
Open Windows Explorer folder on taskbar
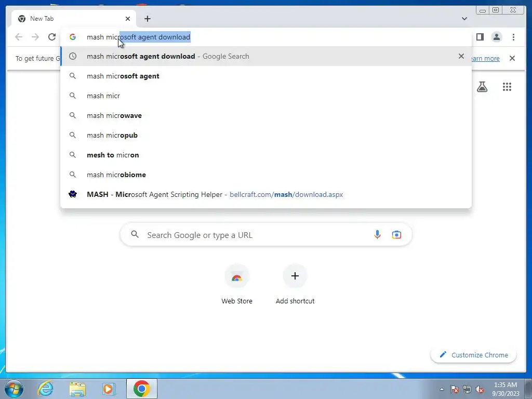77,389
